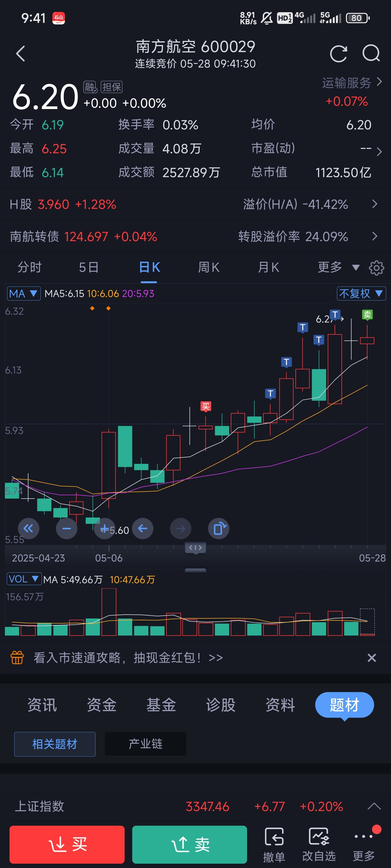
Task: Zoom out chart with minus button
Action: pos(67,528)
